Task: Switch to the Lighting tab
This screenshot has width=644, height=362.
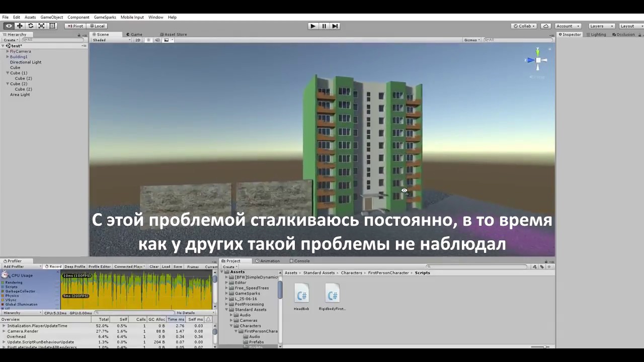Action: point(596,35)
